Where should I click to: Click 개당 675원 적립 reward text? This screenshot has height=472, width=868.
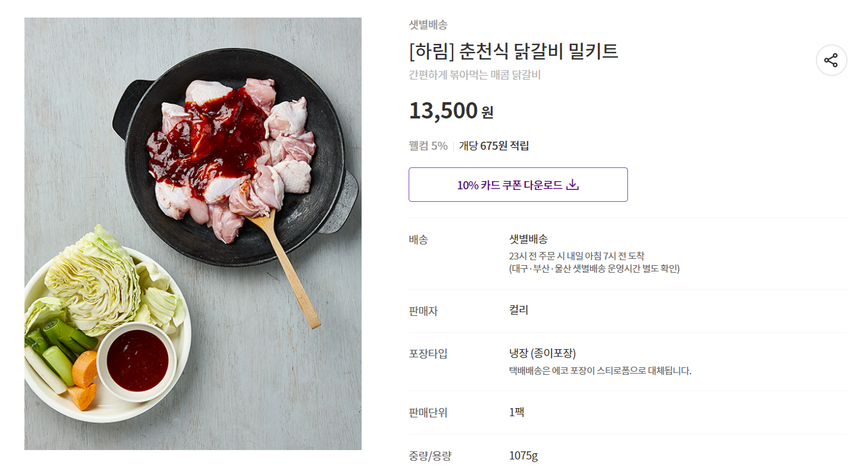tap(494, 146)
